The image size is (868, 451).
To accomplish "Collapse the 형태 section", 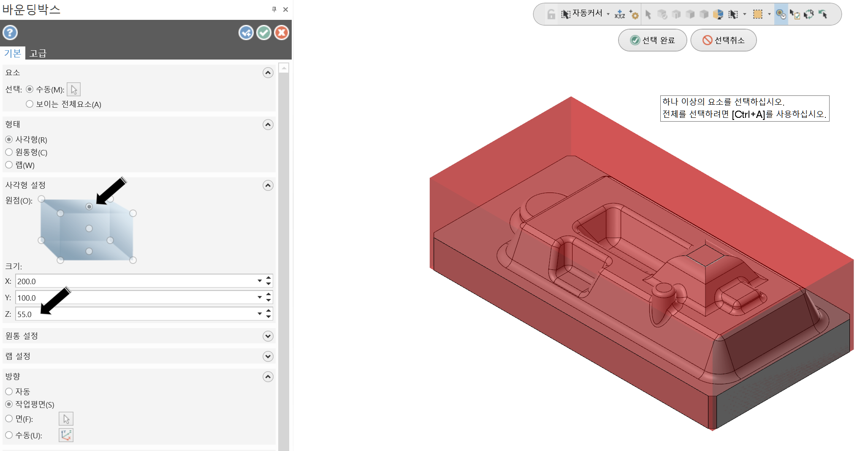I will coord(268,125).
